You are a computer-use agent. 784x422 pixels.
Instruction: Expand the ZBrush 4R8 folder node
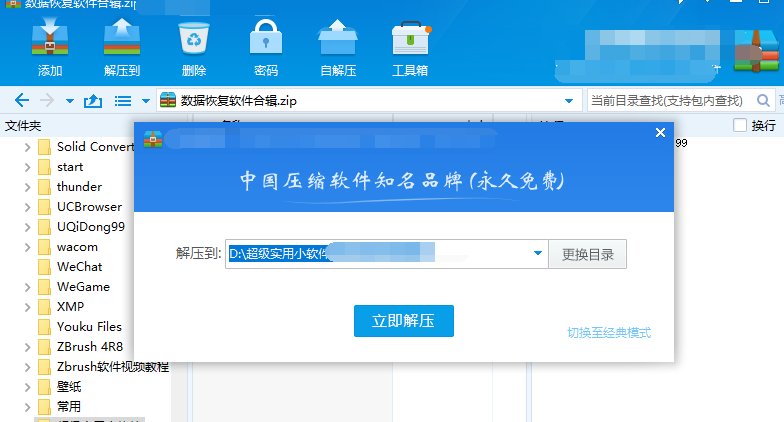pos(28,347)
